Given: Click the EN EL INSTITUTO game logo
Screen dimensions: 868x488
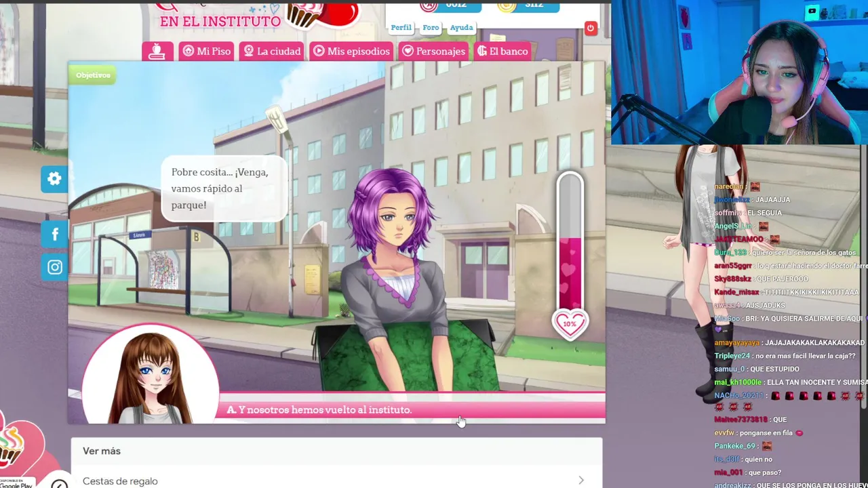Looking at the screenshot, I should pos(220,20).
